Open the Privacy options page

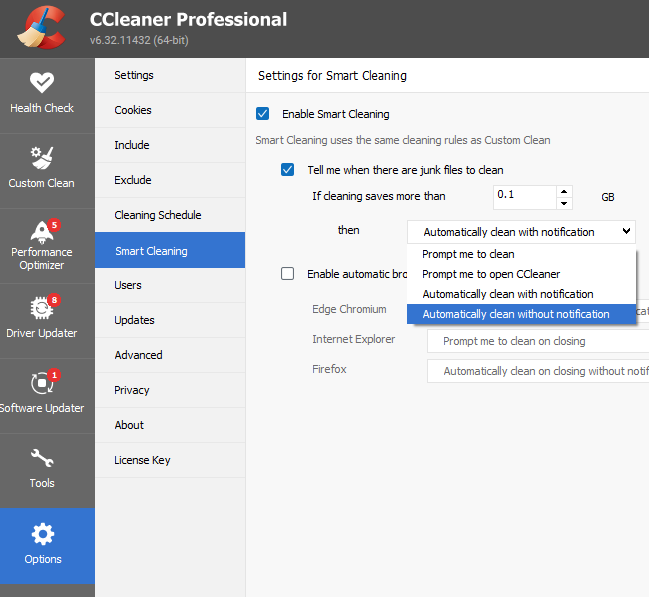pos(170,390)
